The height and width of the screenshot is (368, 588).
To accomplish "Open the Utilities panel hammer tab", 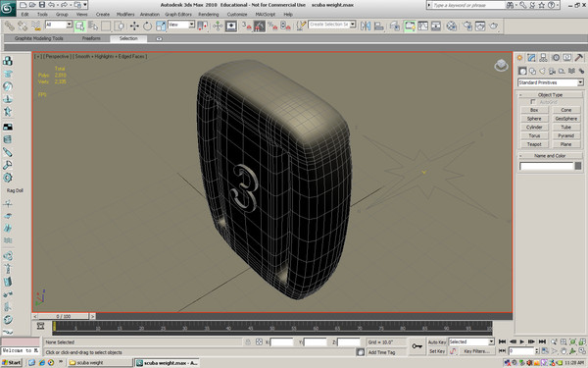I will (578, 58).
